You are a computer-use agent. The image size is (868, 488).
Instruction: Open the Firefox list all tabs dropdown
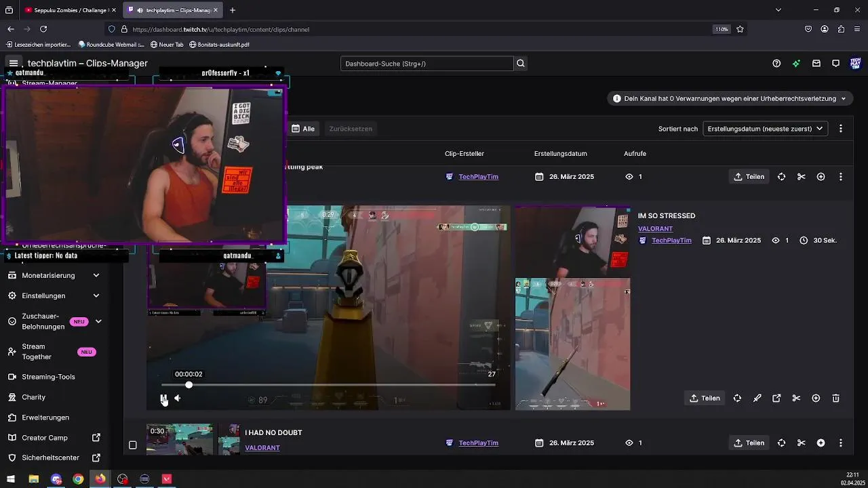778,10
